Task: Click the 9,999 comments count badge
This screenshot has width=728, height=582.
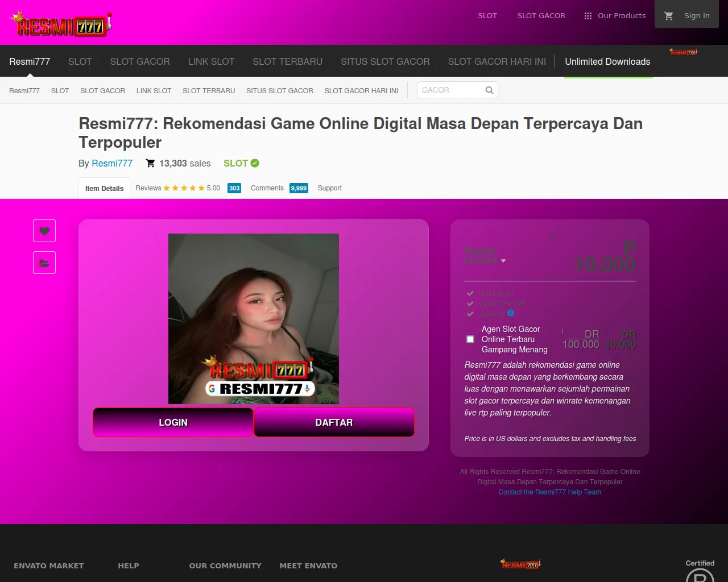Action: [x=299, y=188]
